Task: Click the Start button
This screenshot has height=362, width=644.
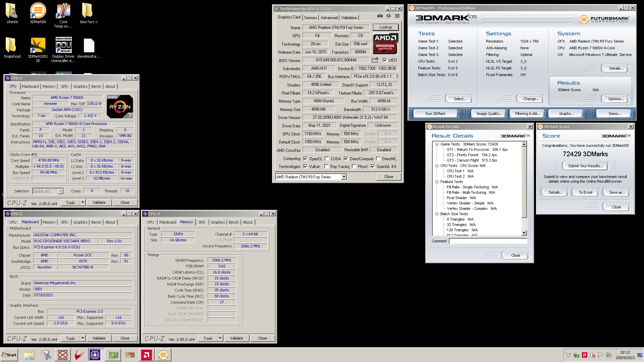Action: [x=9, y=355]
